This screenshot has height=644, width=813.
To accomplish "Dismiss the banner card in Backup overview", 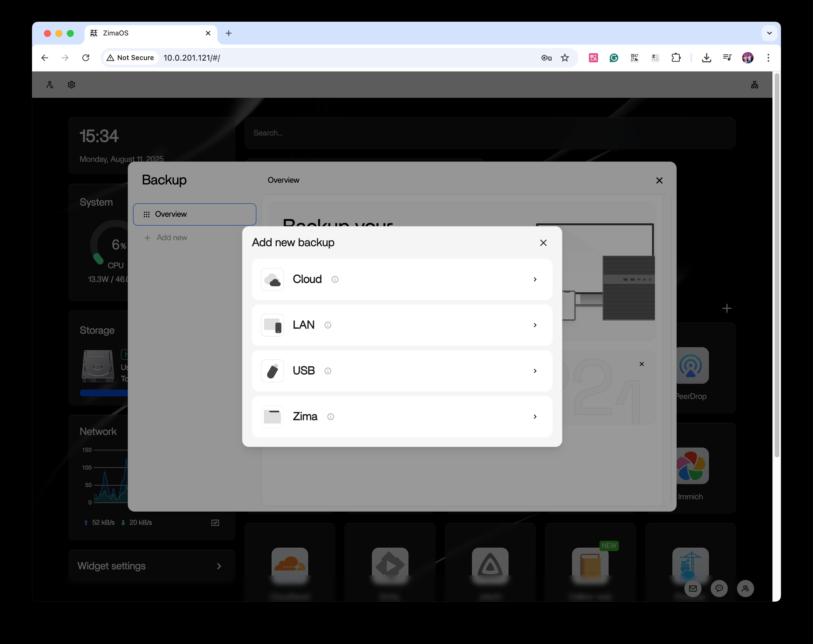I will tap(641, 364).
